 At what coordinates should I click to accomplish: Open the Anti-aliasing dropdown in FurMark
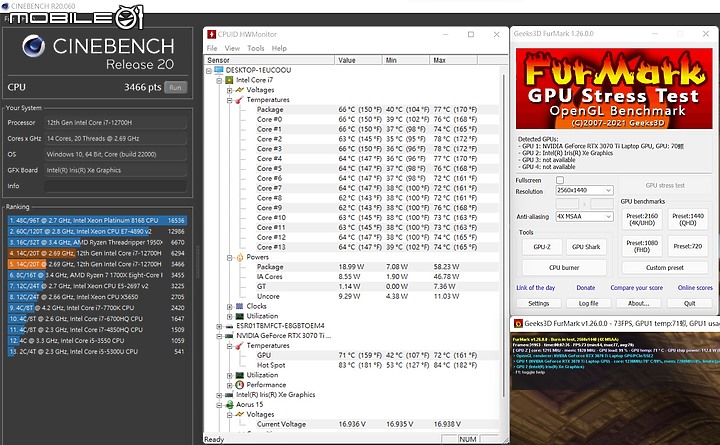[x=584, y=216]
